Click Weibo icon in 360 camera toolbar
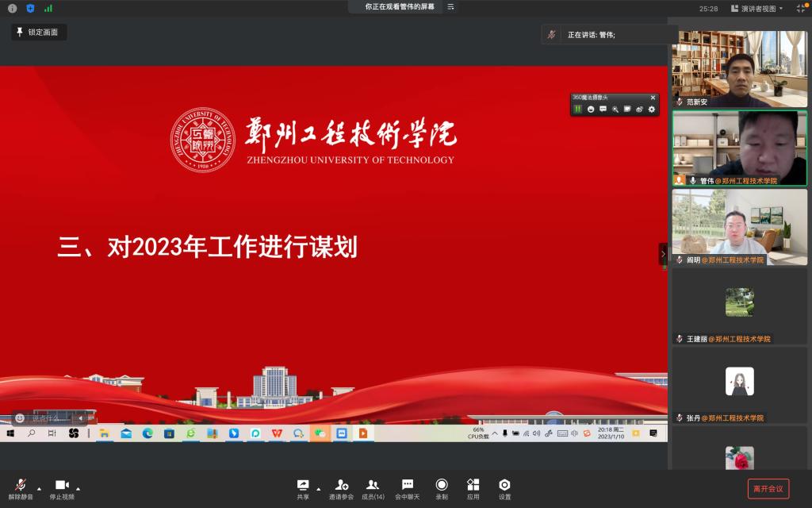 pyautogui.click(x=639, y=110)
